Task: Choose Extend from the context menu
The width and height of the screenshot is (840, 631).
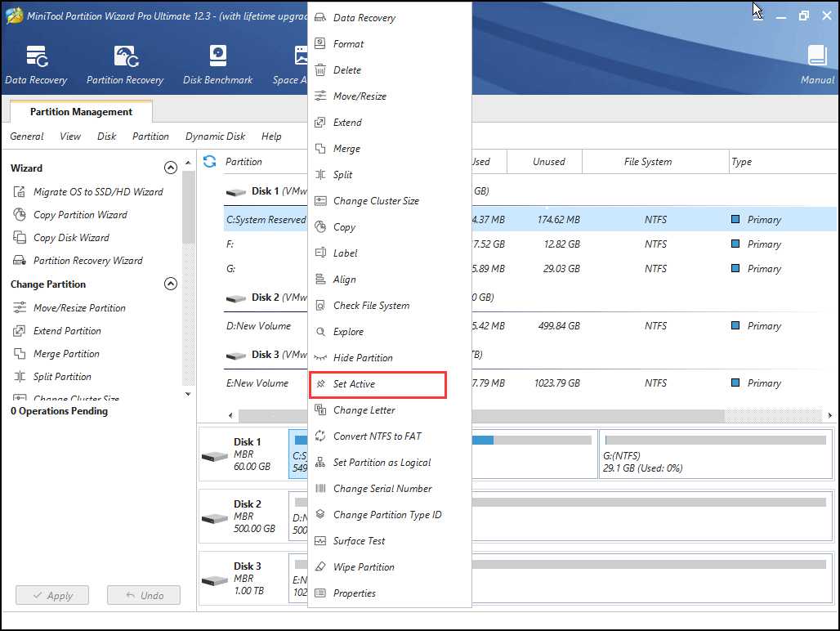Action: (x=390, y=122)
